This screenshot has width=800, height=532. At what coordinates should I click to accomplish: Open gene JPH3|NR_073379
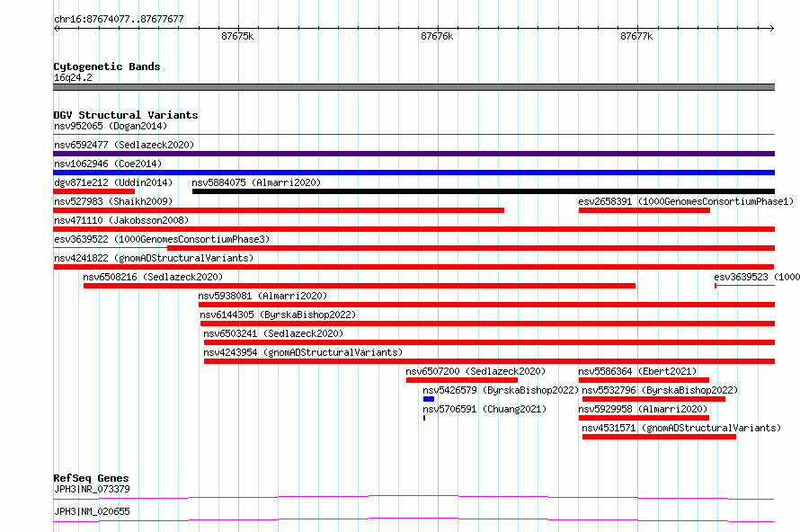tap(92, 489)
